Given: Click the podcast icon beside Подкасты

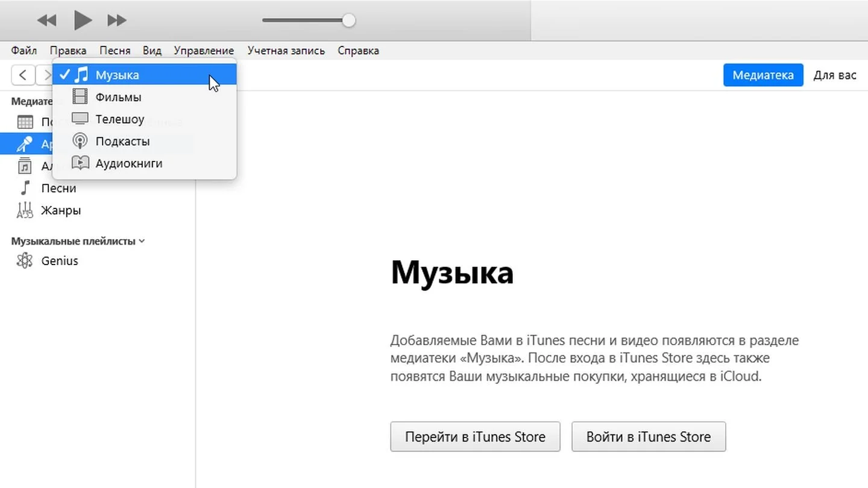Looking at the screenshot, I should [80, 141].
